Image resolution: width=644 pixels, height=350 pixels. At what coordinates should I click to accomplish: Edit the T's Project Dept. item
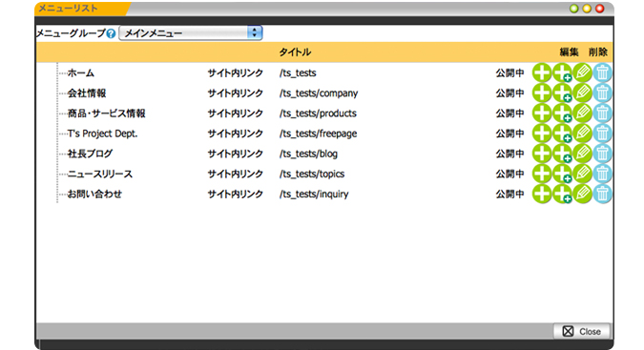[x=582, y=133]
